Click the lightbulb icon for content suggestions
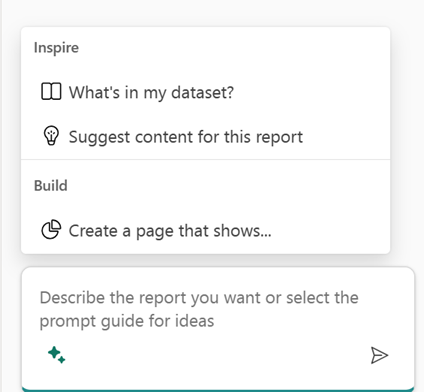424x392 pixels. pos(51,136)
